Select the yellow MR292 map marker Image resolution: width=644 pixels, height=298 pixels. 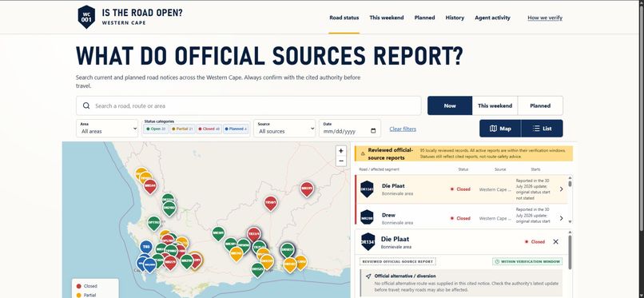click(x=237, y=254)
